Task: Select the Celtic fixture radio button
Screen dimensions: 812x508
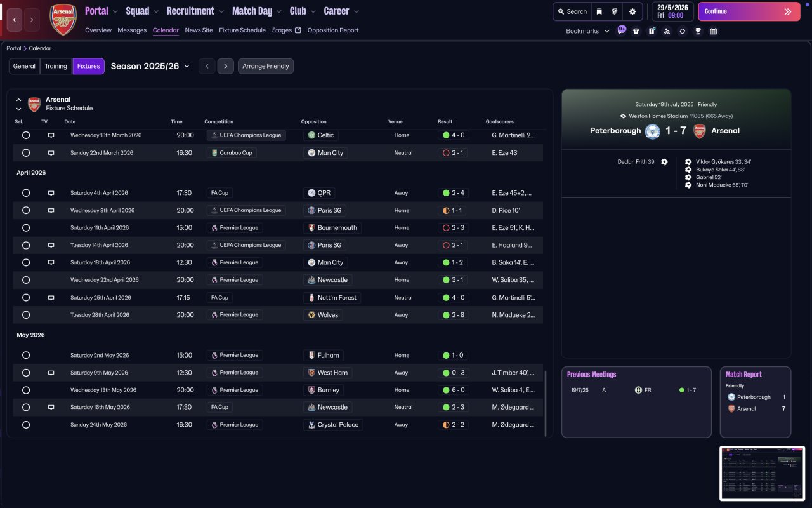Action: [26, 135]
